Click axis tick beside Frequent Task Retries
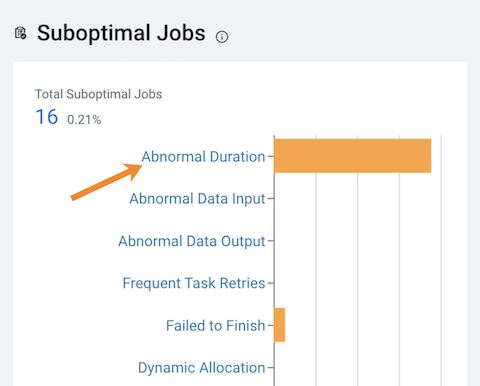 tap(271, 283)
